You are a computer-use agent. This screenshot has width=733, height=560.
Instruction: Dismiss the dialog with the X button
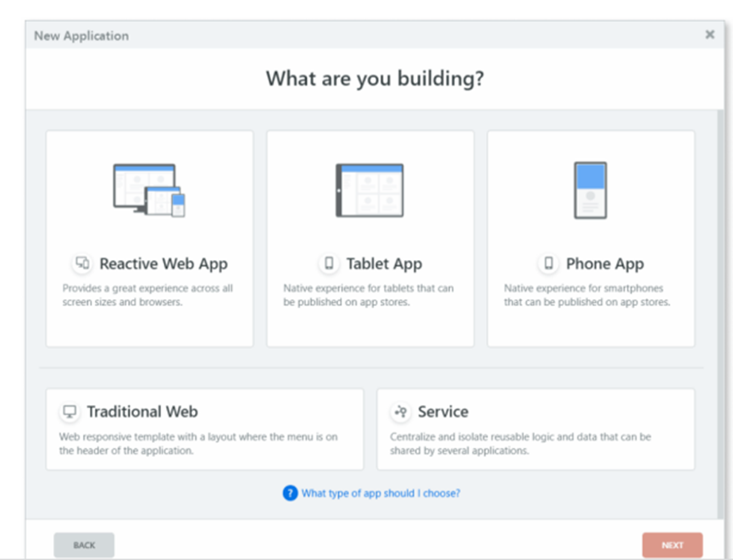point(709,35)
